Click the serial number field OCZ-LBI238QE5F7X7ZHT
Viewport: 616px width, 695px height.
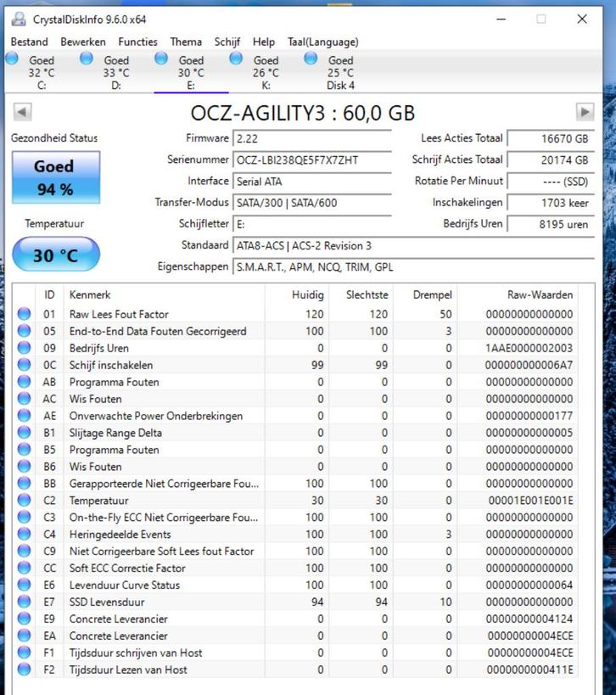coord(312,160)
